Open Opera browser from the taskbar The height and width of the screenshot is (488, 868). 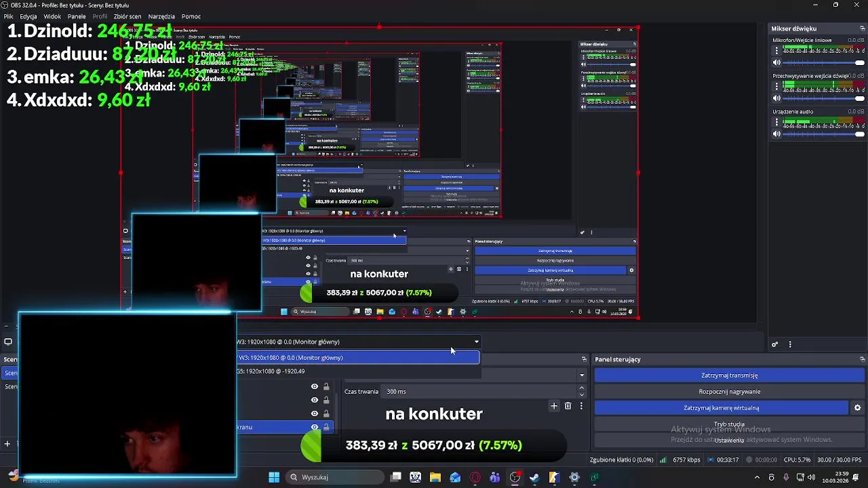point(475,477)
